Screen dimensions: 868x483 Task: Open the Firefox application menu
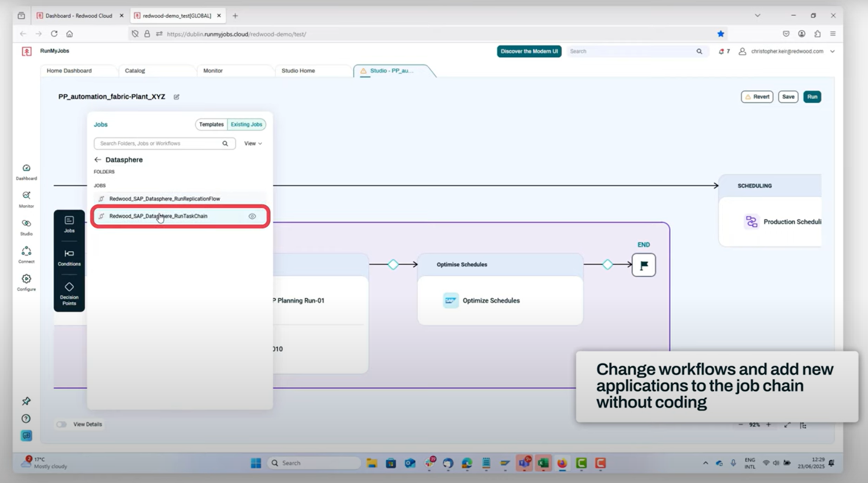point(833,34)
